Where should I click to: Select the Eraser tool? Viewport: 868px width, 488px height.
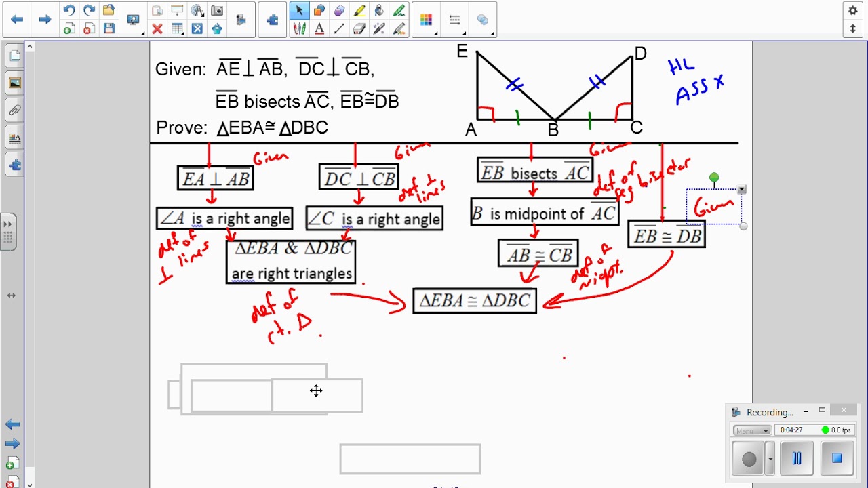[x=359, y=28]
